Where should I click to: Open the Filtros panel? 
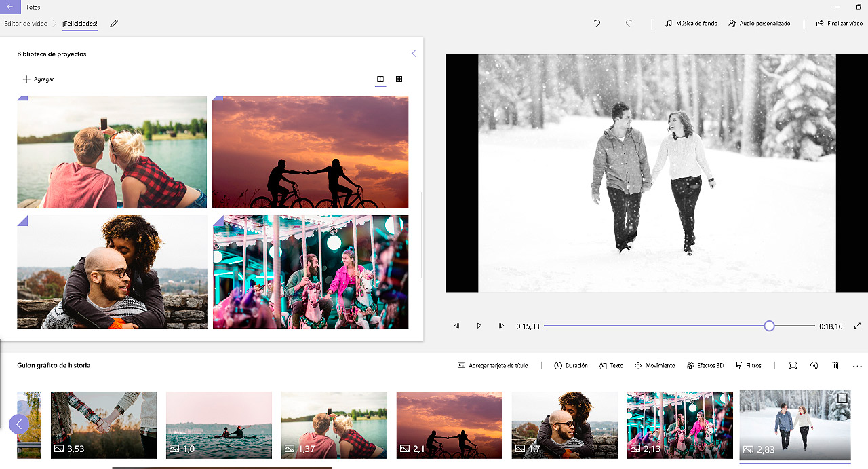[x=749, y=365]
